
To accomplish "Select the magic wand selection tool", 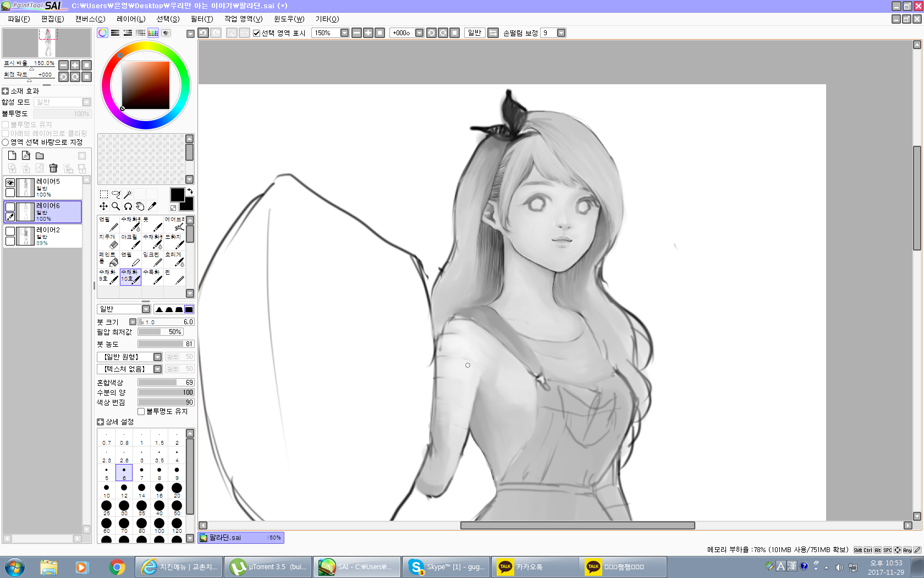I will 128,194.
